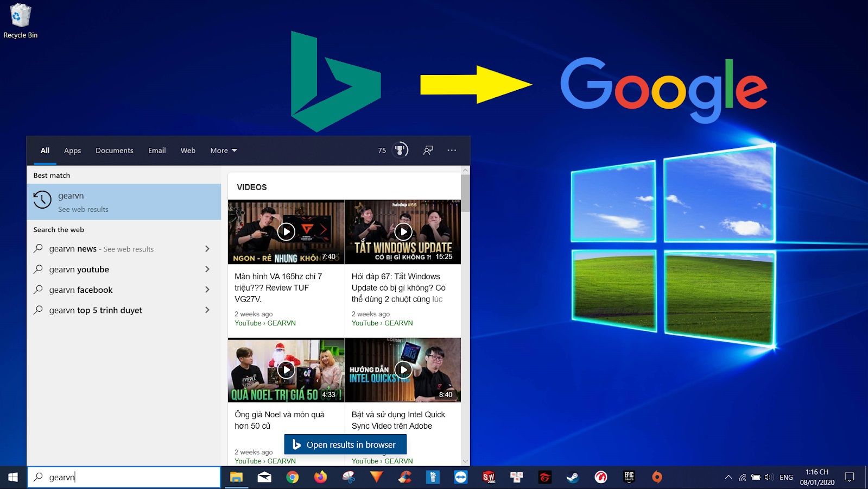Open TeamViewer from the taskbar
This screenshot has height=489, width=868.
[461, 477]
